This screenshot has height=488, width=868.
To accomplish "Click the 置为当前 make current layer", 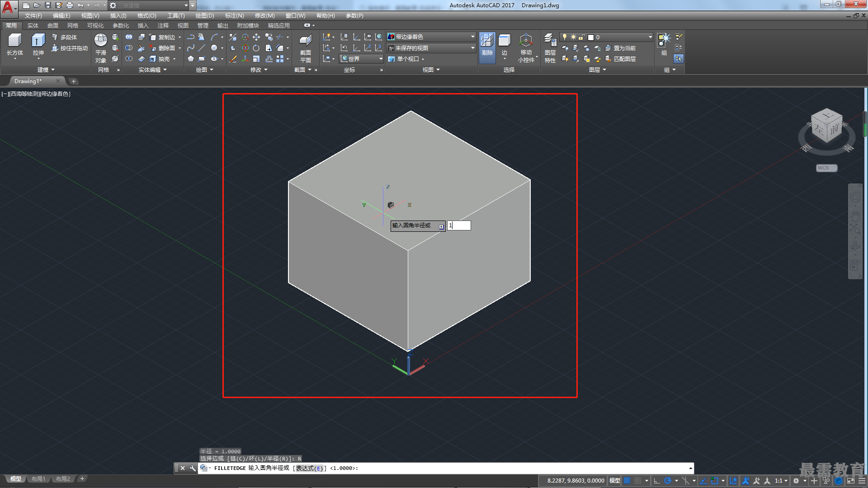I will pos(620,48).
